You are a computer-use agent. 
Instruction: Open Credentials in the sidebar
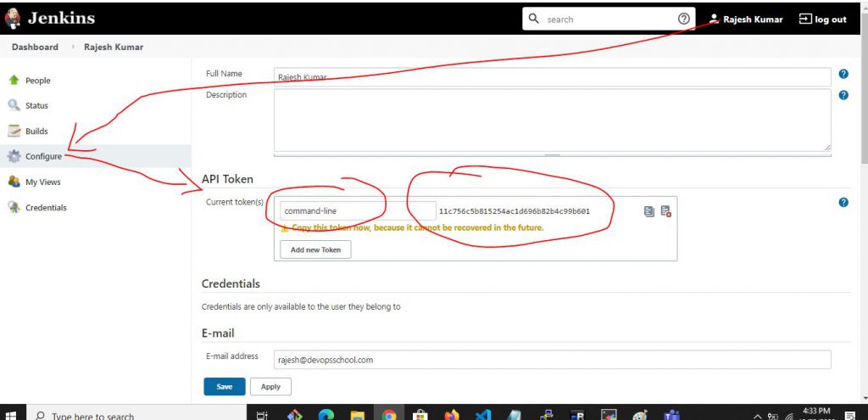click(x=46, y=207)
